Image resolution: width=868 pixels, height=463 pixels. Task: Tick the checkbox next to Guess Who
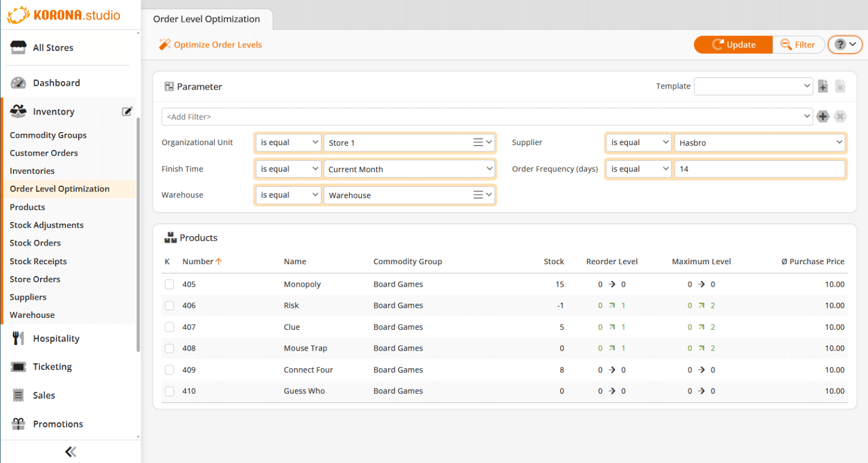169,391
